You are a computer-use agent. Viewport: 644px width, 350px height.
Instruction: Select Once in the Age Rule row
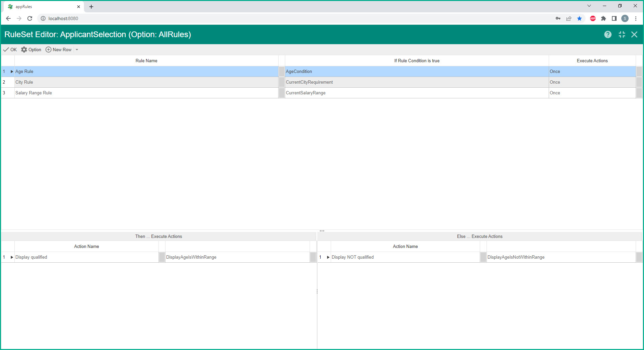click(x=592, y=72)
